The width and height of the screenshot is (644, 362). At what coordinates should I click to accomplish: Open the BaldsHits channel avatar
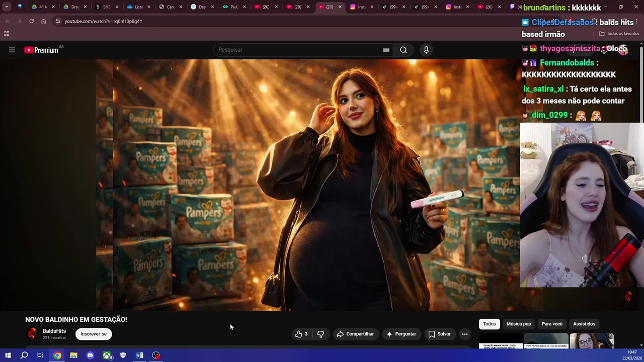[x=32, y=334]
